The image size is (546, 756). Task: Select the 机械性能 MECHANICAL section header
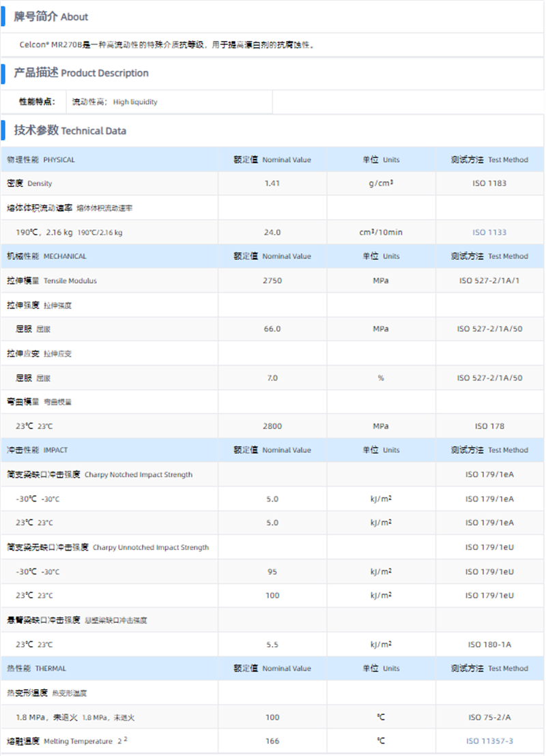46,257
